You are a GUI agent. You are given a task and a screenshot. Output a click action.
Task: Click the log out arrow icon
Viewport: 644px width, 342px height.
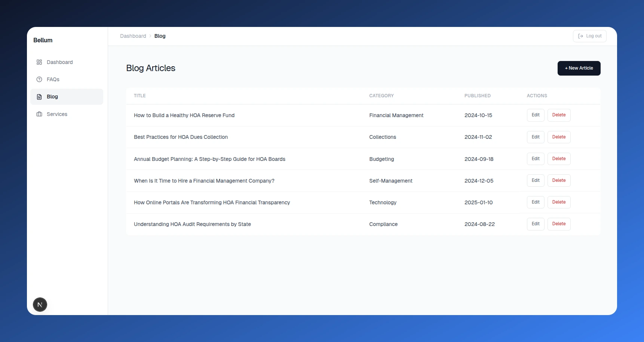pos(580,36)
